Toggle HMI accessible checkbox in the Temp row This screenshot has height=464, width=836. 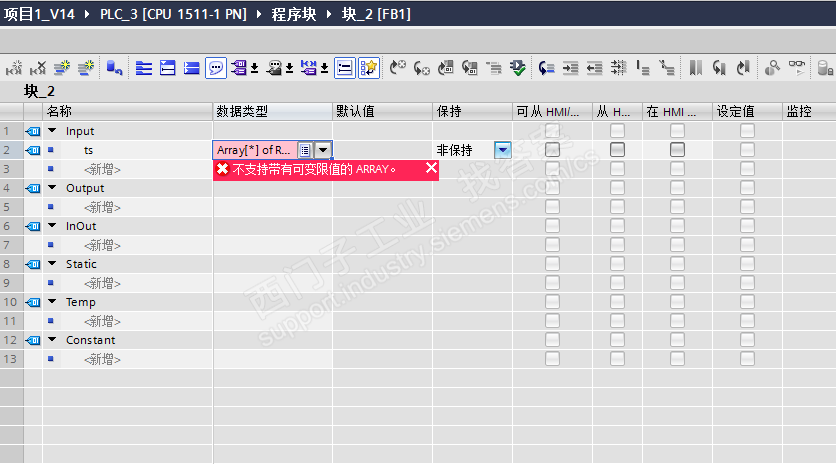552,301
